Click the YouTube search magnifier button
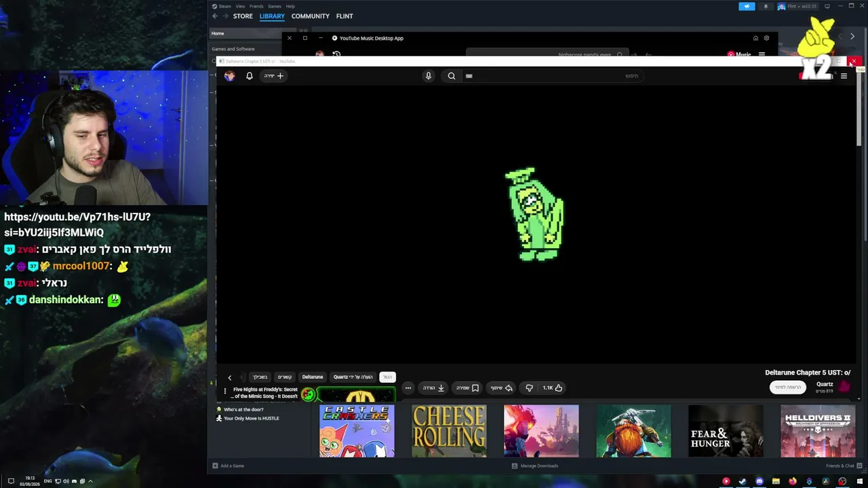The width and height of the screenshot is (868, 488). click(452, 76)
